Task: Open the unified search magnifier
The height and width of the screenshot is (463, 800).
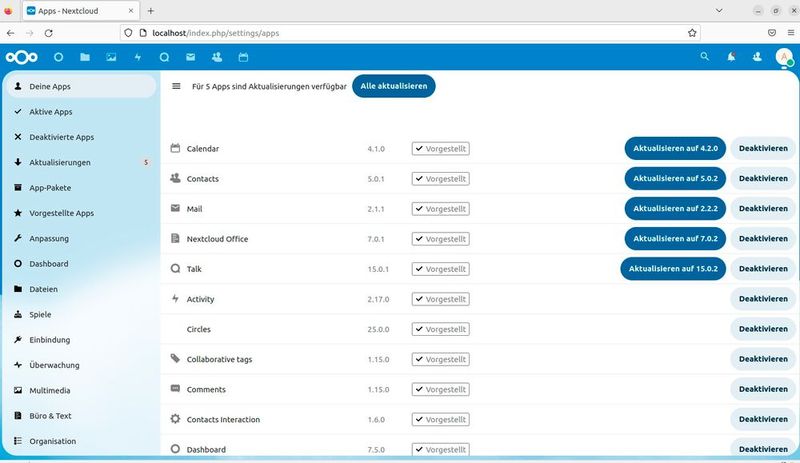Action: pyautogui.click(x=705, y=57)
